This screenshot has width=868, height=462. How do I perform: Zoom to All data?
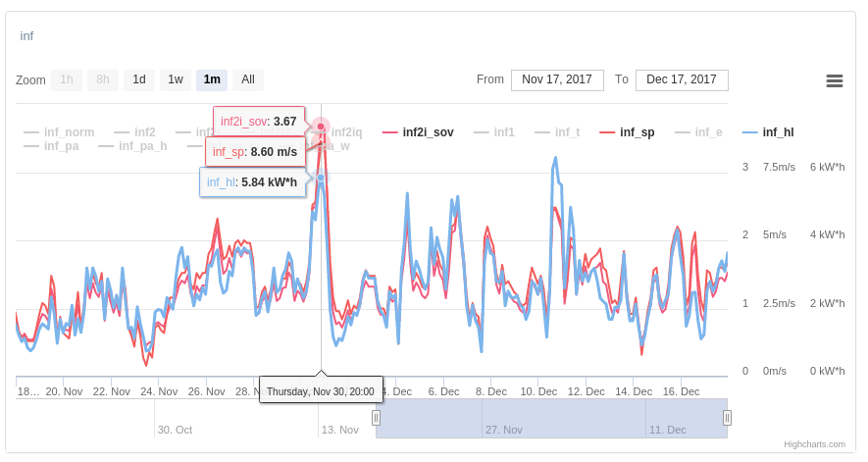tap(248, 80)
